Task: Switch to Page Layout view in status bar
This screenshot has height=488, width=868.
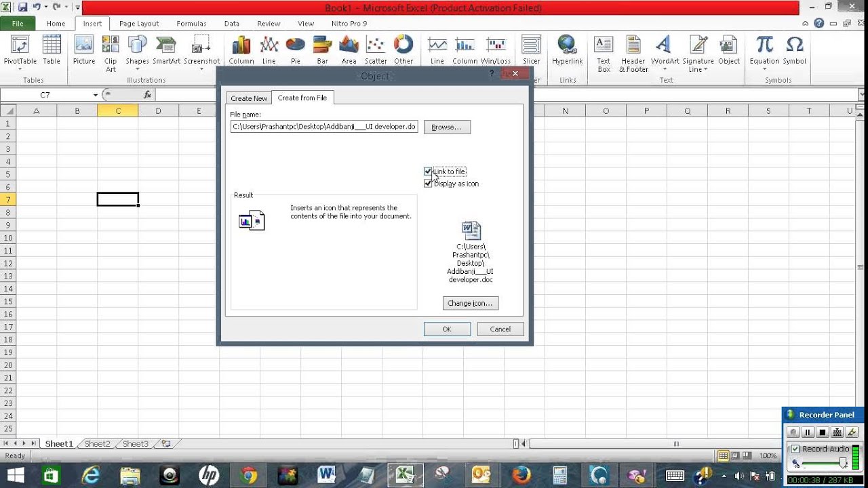Action: point(736,455)
